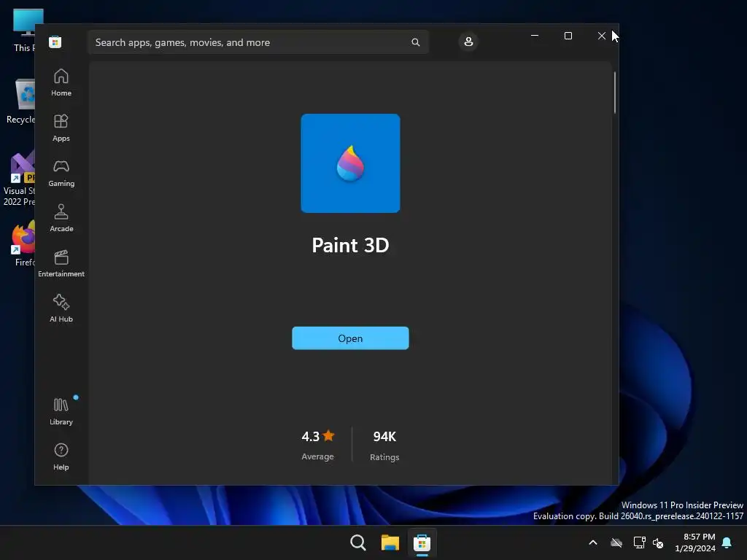Click the Open button for Paint 3D

(350, 338)
